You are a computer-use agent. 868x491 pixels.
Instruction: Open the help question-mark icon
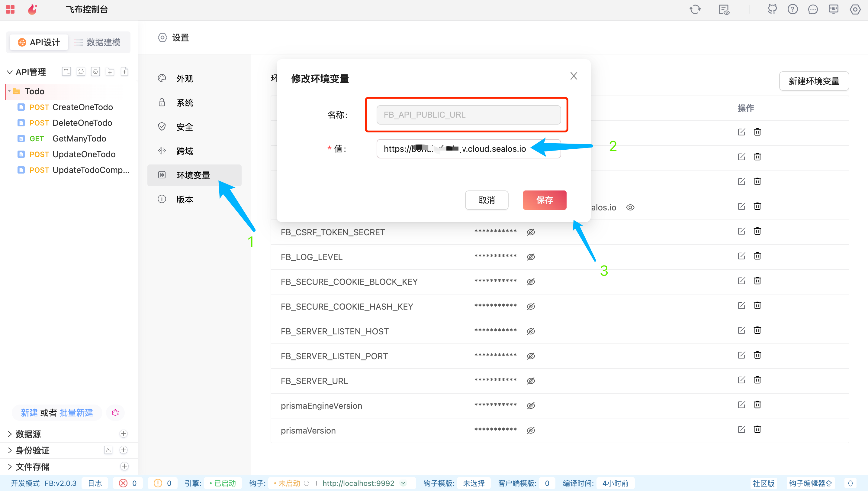[792, 9]
